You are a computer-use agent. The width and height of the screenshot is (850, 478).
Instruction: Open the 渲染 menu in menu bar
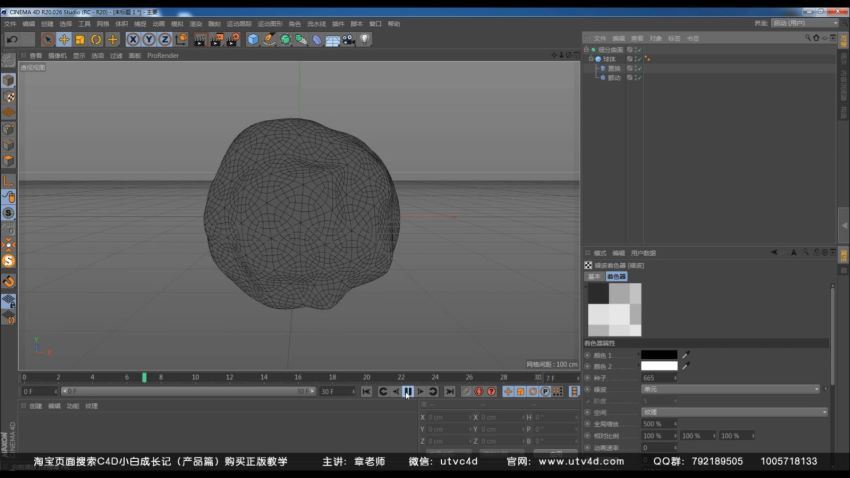click(x=196, y=24)
